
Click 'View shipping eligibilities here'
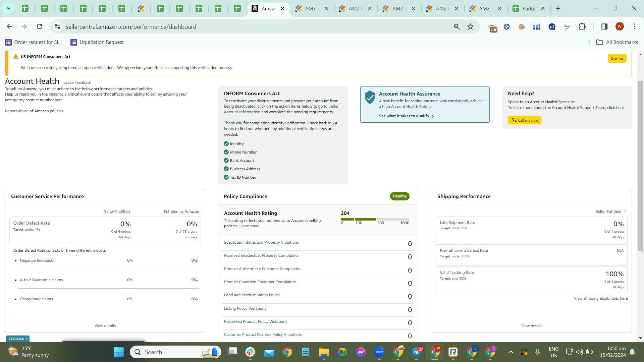tap(600, 298)
